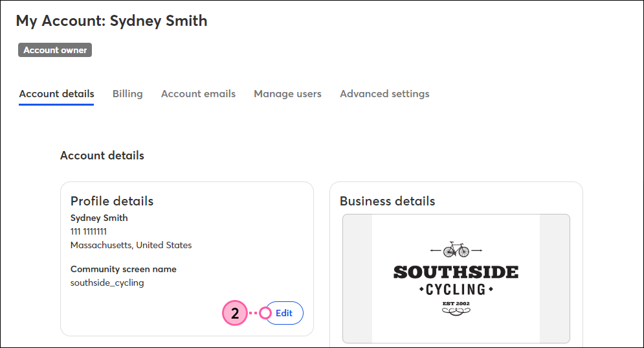Click Massachusetts, United States location text
644x348 pixels.
[x=131, y=245]
